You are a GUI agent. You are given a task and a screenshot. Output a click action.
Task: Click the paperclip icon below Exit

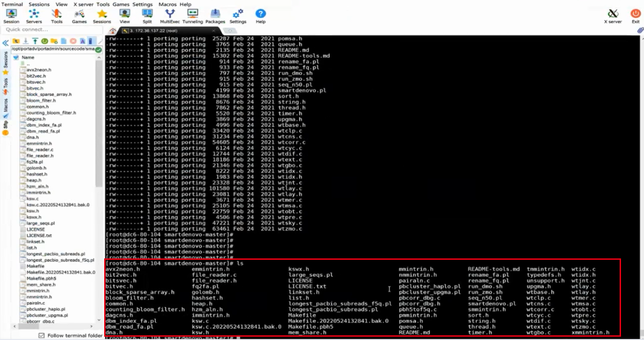640,30
